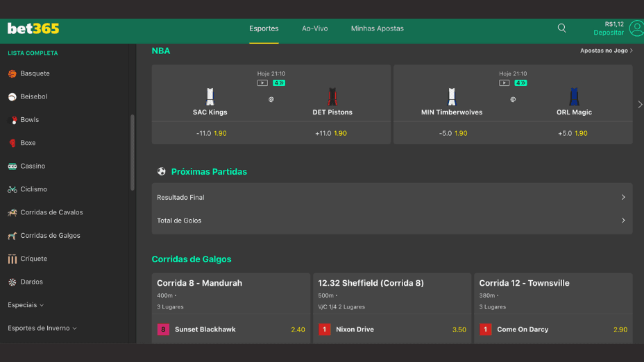Open 12.32 Sheffield (Corrida 8) race title
This screenshot has width=644, height=362.
(371, 283)
